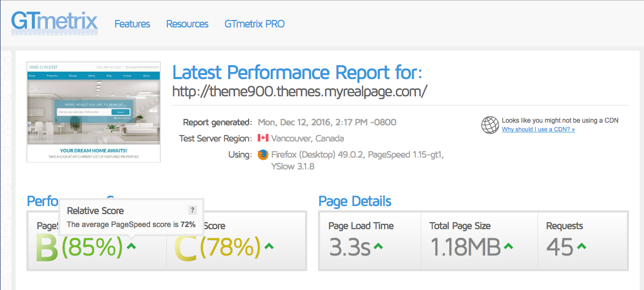Viewport: 644px width, 290px height.
Task: Open the Resources menu
Action: point(187,24)
